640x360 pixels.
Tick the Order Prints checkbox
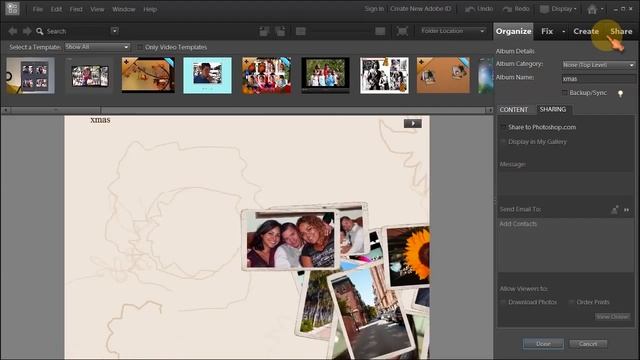coord(571,302)
